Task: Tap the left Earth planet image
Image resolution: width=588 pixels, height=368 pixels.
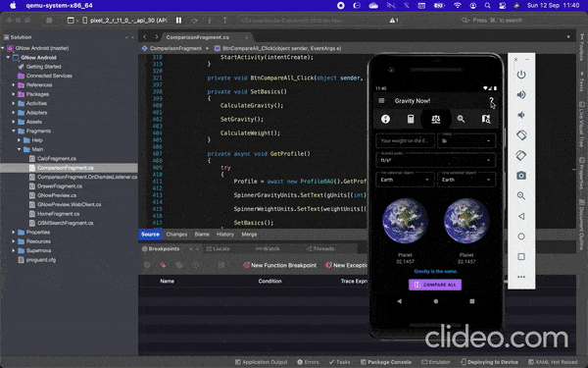Action: (405, 221)
